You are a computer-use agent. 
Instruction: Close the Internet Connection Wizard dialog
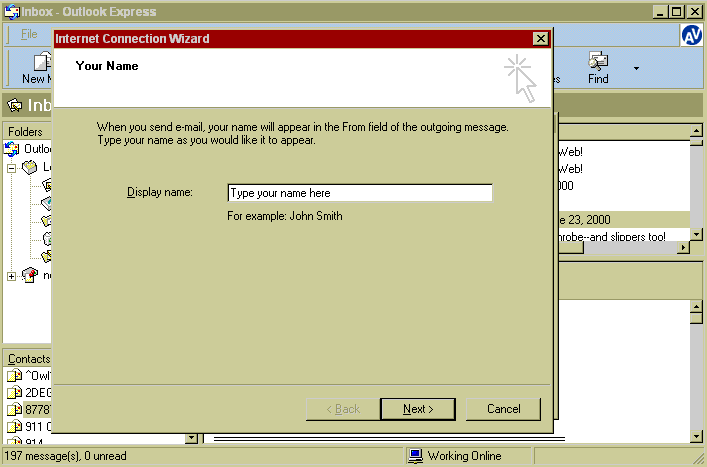pyautogui.click(x=540, y=39)
